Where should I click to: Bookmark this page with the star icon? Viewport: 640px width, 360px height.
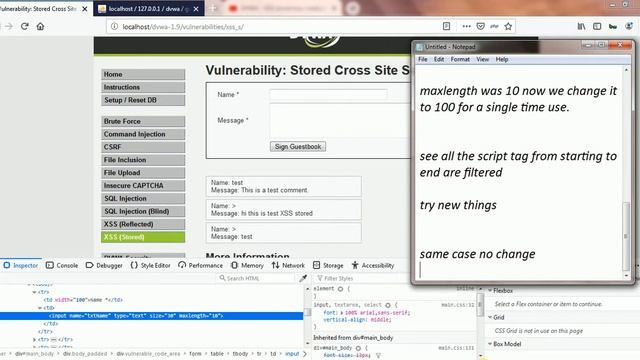pos(508,27)
